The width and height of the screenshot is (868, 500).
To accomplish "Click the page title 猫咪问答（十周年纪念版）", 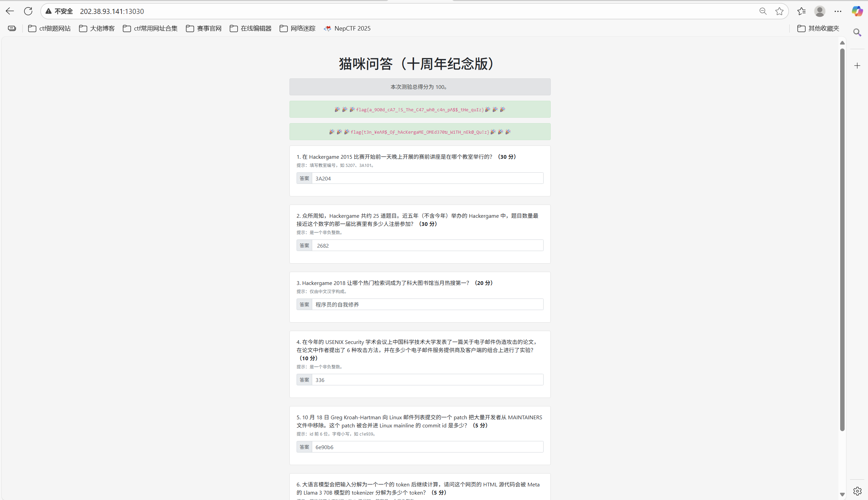I will coord(420,64).
